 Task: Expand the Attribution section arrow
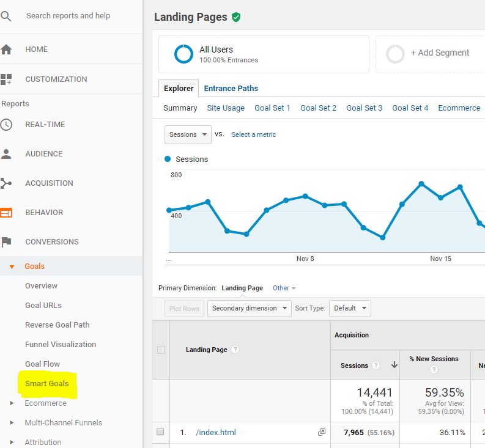[x=12, y=442]
